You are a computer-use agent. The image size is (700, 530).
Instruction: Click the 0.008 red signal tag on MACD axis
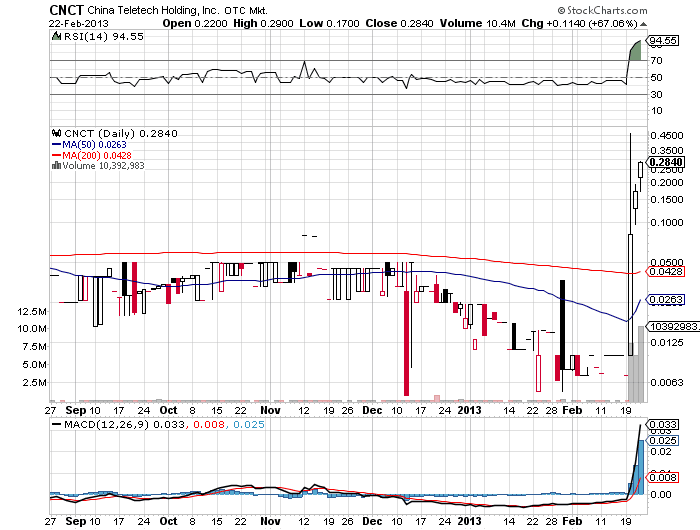tap(663, 477)
